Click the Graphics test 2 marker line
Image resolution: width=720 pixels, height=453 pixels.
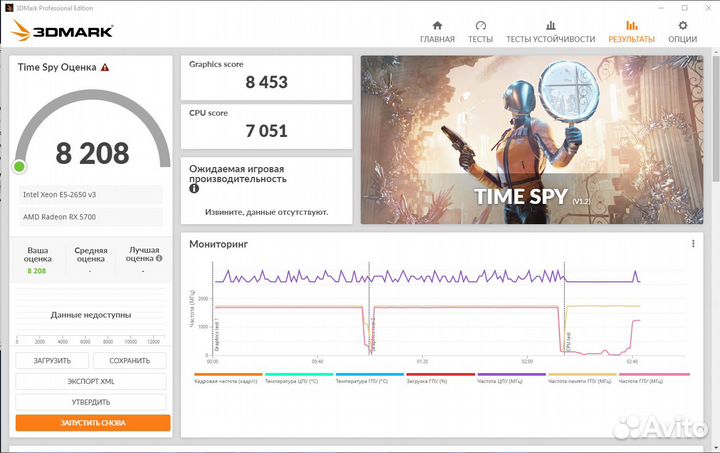click(x=370, y=308)
